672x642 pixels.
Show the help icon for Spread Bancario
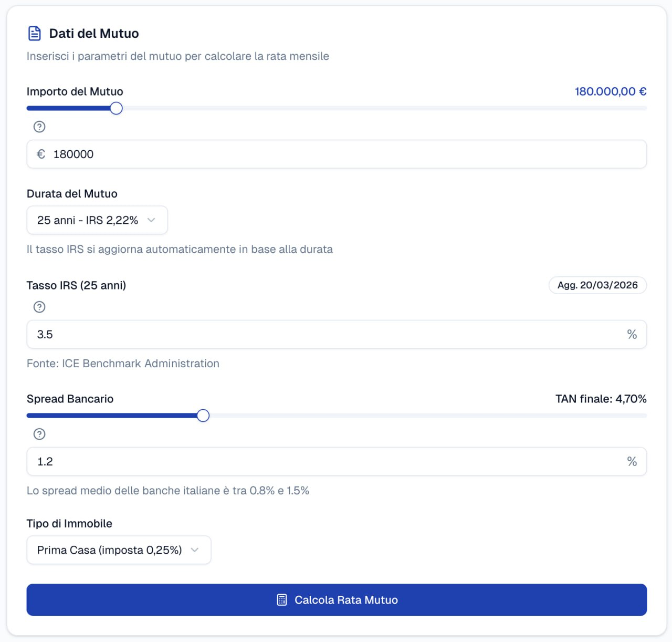click(39, 434)
